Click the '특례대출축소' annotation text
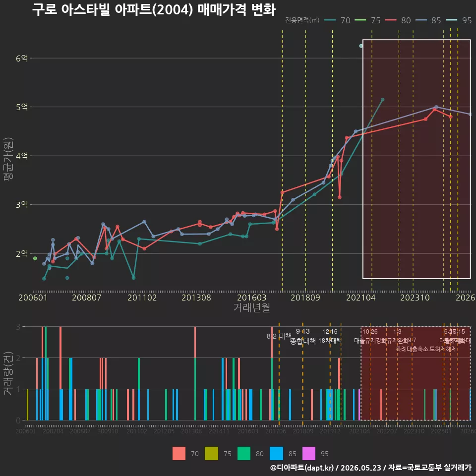This screenshot has height=476, width=476. click(412, 349)
